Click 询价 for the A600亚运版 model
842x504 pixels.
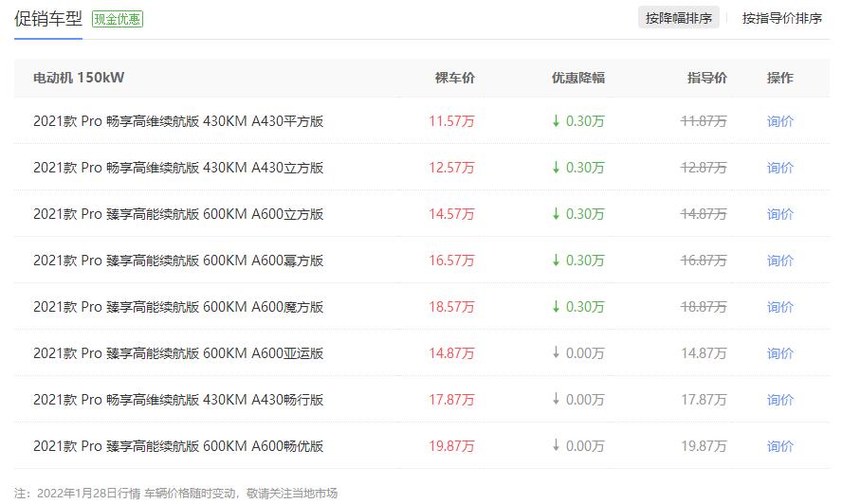[779, 353]
